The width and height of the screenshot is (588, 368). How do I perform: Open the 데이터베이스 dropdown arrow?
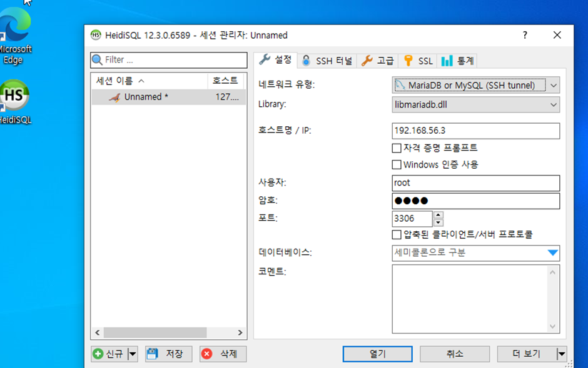[552, 253]
